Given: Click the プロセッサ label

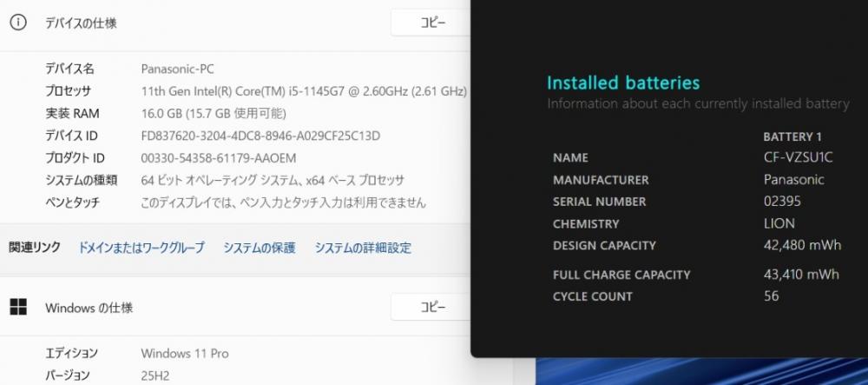Looking at the screenshot, I should 68,91.
